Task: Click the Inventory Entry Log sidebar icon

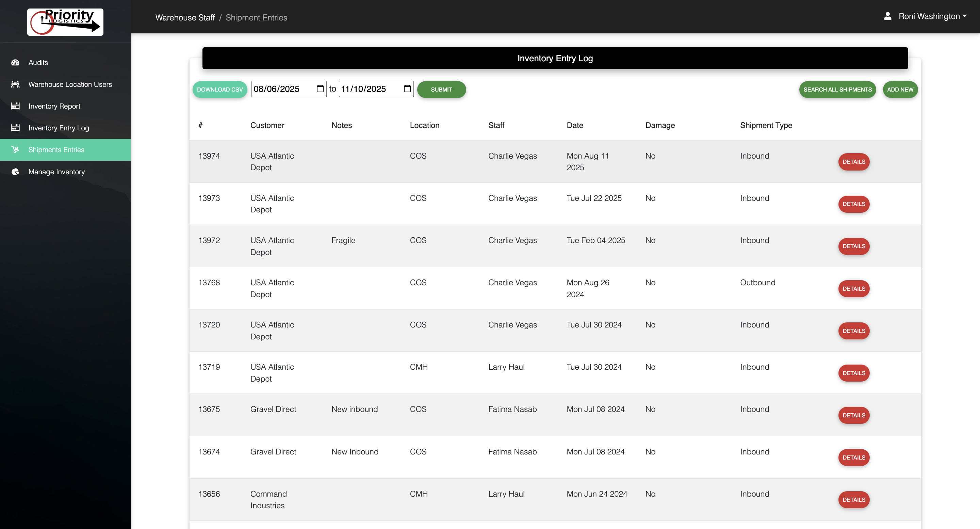Action: tap(15, 128)
